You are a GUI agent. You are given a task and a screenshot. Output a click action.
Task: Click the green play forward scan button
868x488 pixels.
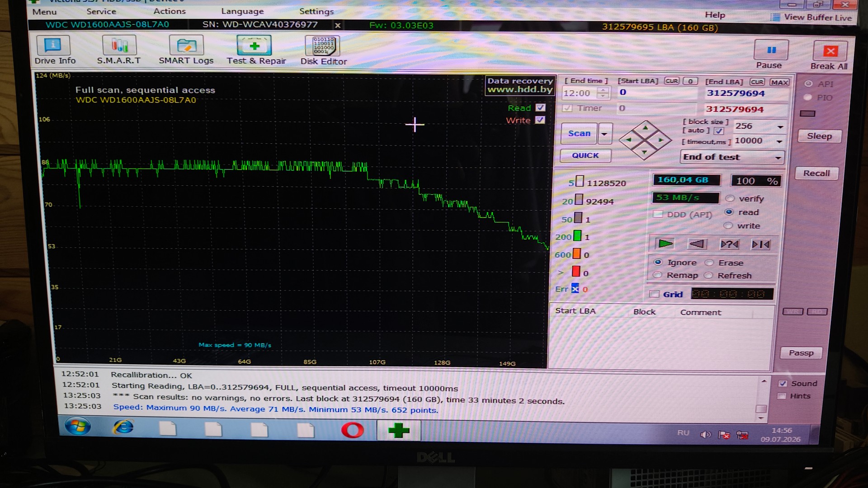click(x=665, y=244)
